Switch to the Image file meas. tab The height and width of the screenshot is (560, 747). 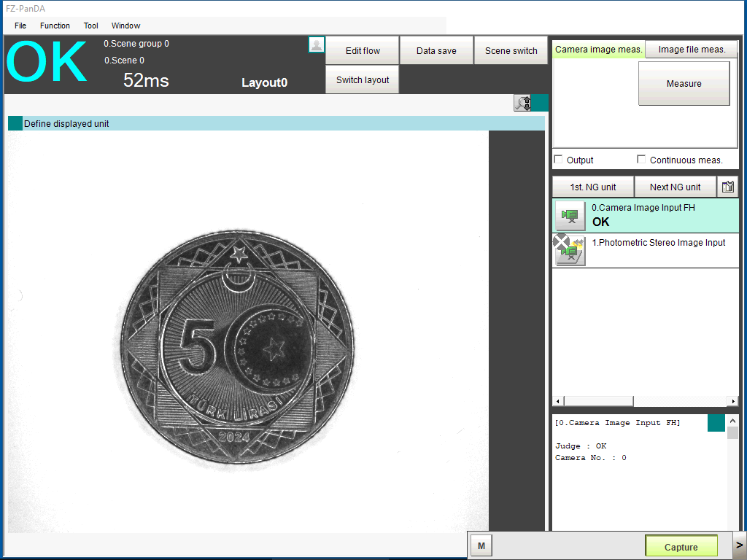pyautogui.click(x=692, y=50)
